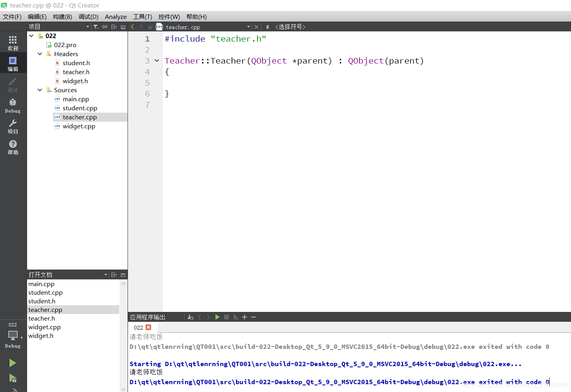Close the open documents panel

(x=123, y=275)
